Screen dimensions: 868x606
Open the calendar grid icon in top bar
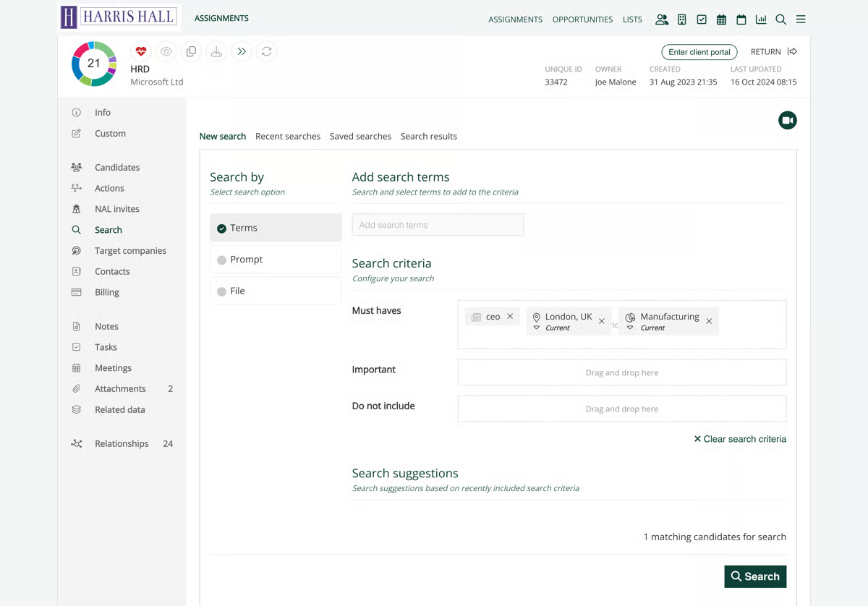click(721, 20)
